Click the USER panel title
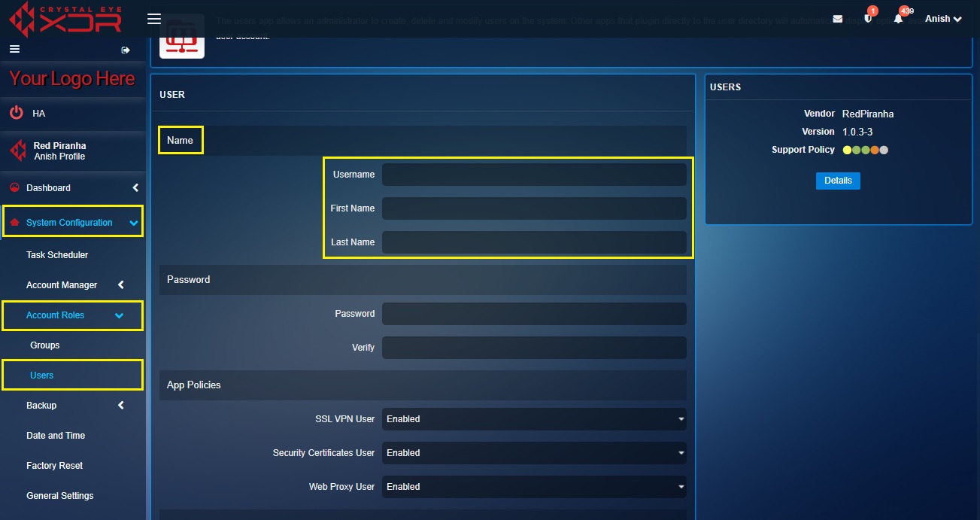Viewport: 980px width, 520px height. 172,95
